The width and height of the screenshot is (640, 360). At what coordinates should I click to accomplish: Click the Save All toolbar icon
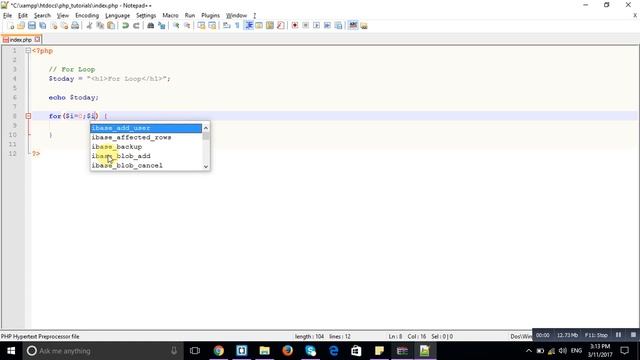(x=42, y=26)
